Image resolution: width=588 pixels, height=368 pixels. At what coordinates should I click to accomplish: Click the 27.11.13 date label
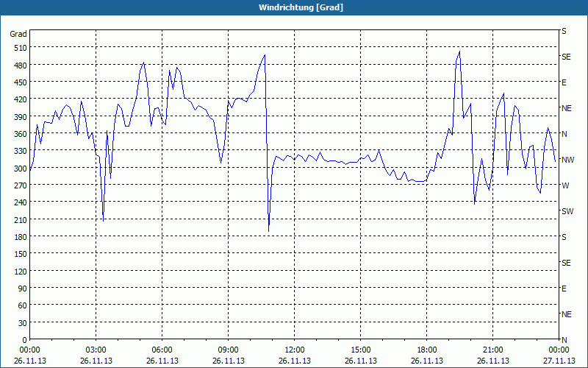point(559,361)
